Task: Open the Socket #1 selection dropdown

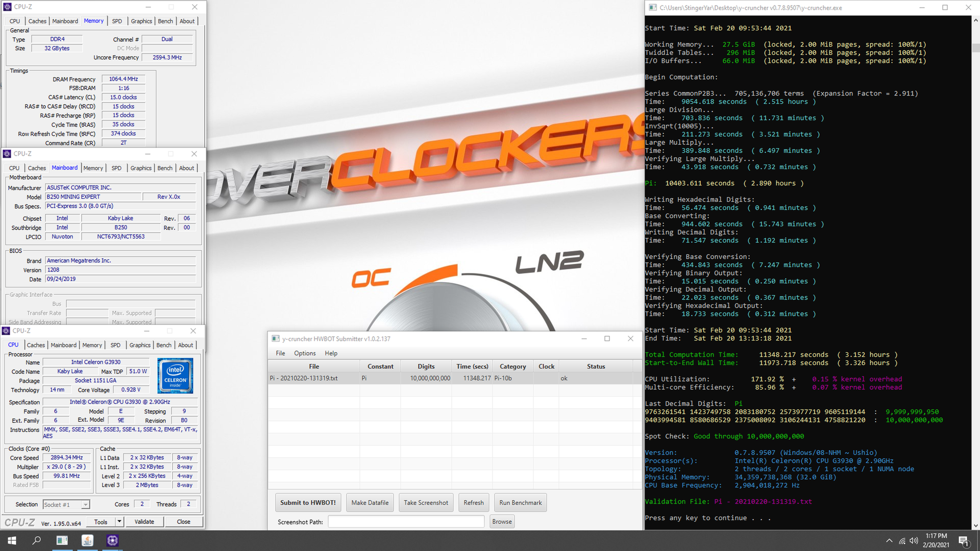Action: 66,505
